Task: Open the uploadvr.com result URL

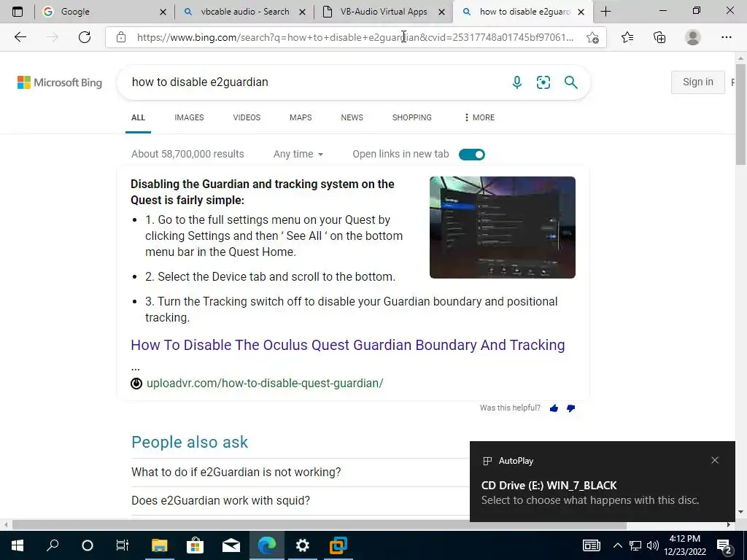Action: 265,384
